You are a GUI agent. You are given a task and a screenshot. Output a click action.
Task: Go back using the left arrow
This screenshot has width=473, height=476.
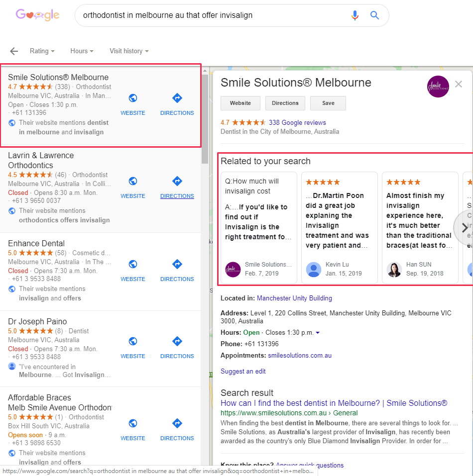click(x=14, y=51)
